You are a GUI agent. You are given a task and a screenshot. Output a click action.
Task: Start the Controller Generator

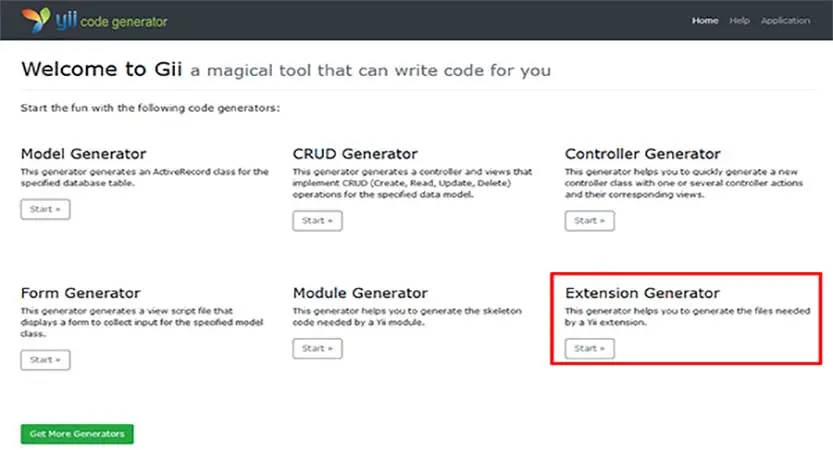(589, 220)
